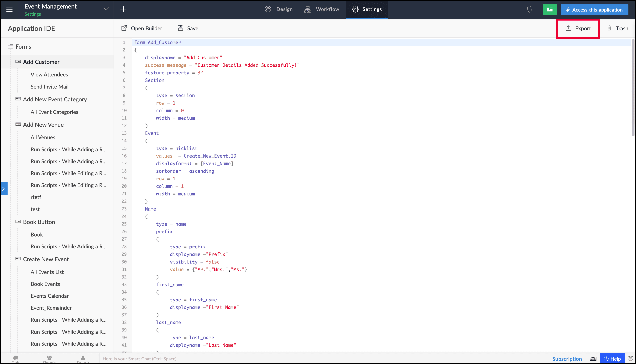
Task: Click the green list icon button
Action: tap(549, 10)
